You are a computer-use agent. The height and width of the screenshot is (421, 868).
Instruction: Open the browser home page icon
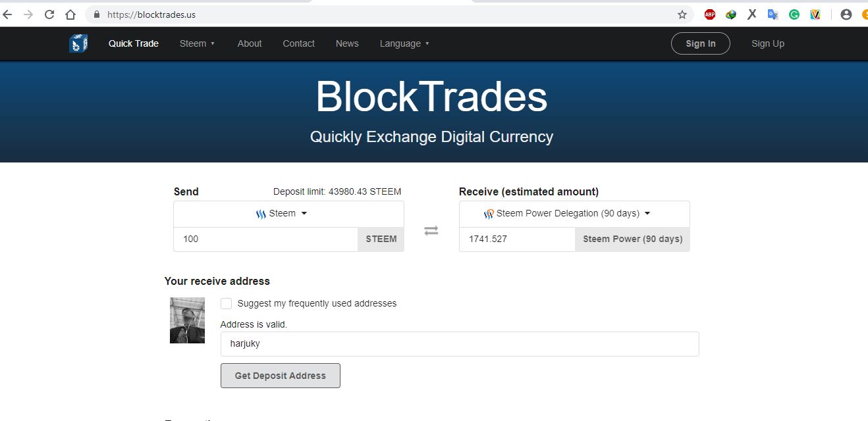(x=70, y=14)
